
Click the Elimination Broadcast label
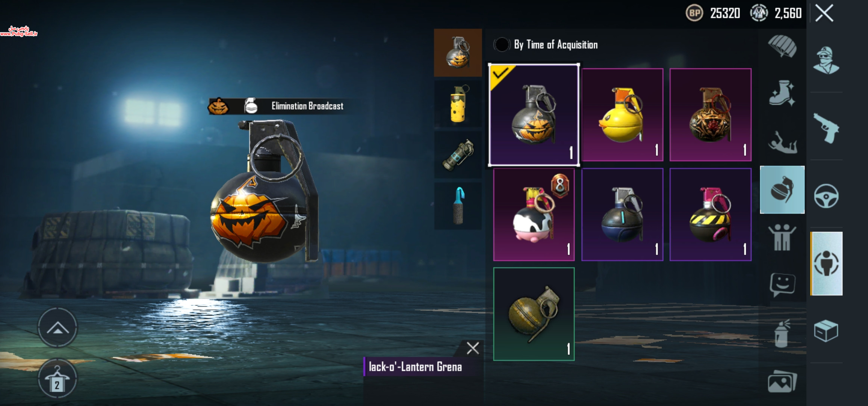(x=307, y=106)
